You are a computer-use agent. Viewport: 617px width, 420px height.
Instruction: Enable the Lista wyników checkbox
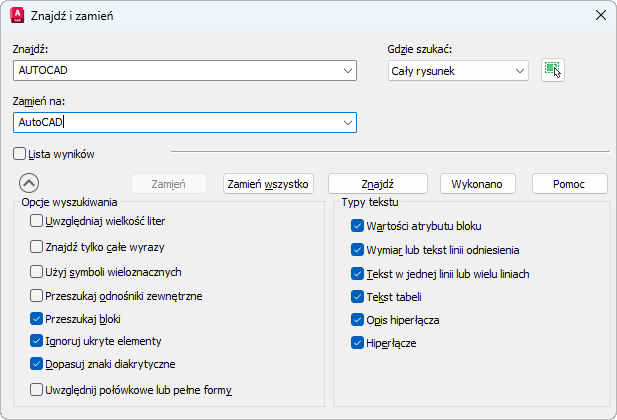coord(20,154)
